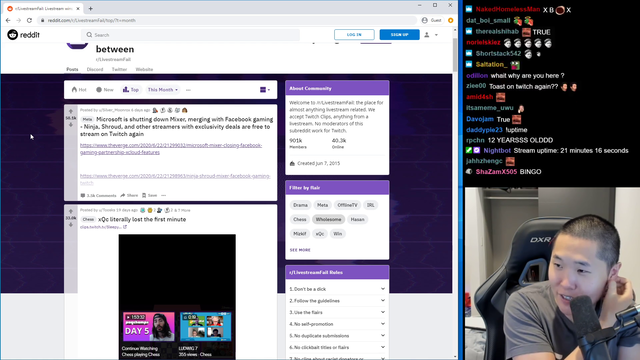Click username Nightbot in chat
Viewport: 640px width, 360px height.
(497, 151)
